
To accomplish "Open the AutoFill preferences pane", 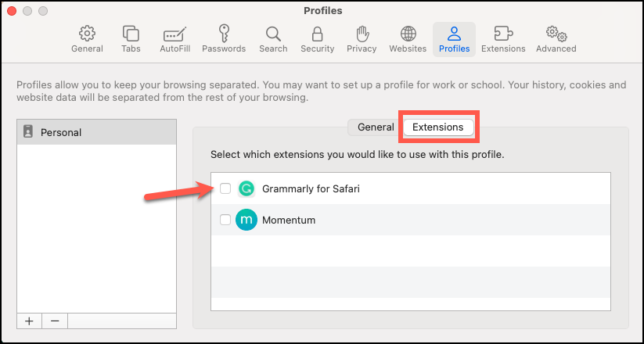I will tap(173, 39).
